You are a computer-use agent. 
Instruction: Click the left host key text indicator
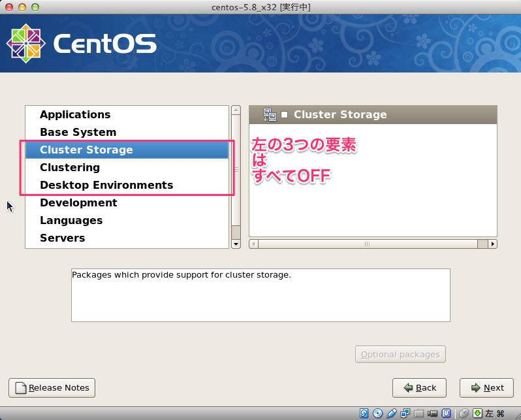click(x=489, y=413)
